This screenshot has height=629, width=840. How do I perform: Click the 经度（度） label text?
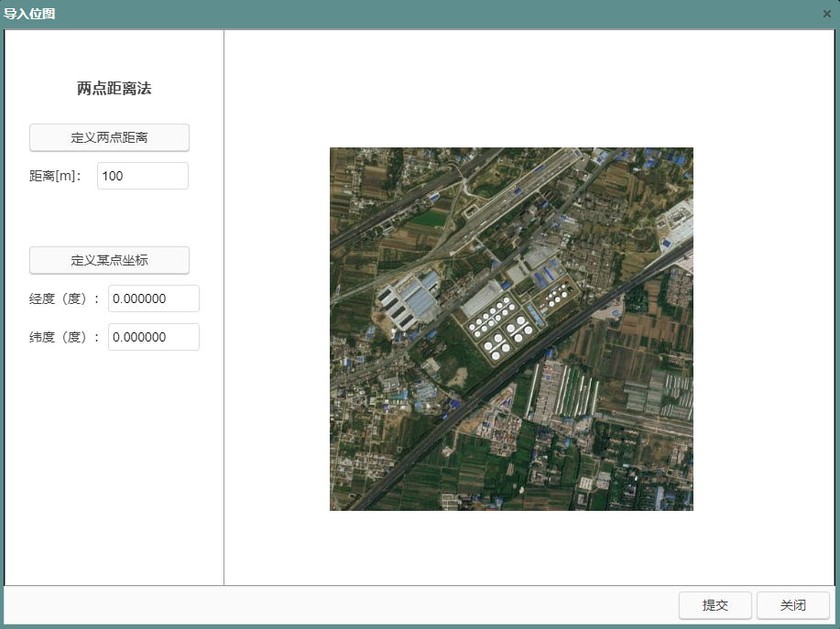pyautogui.click(x=64, y=298)
